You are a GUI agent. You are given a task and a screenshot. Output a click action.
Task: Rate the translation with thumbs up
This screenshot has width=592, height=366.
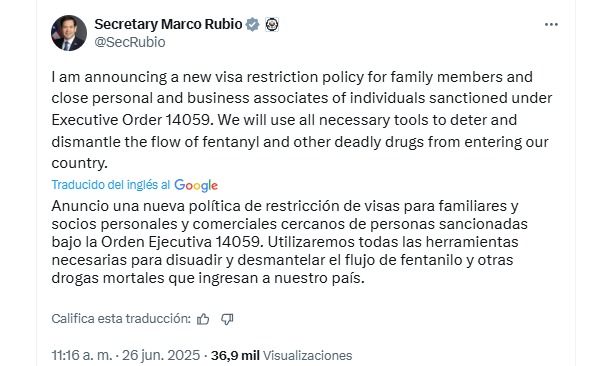pyautogui.click(x=203, y=319)
